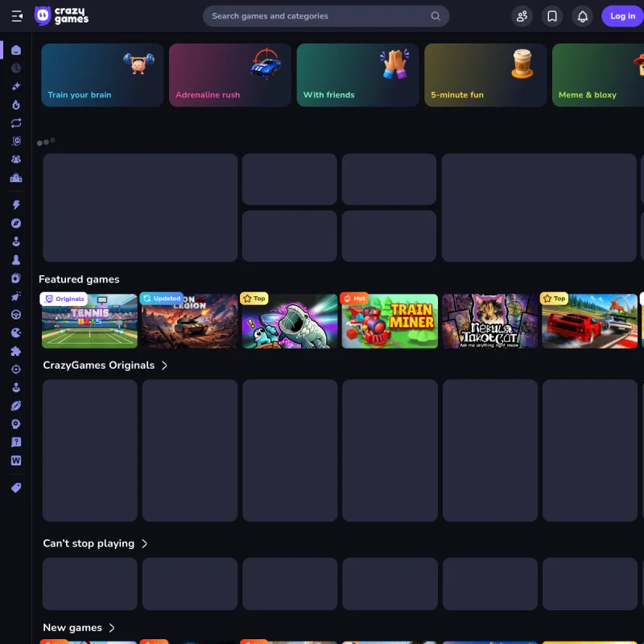The height and width of the screenshot is (644, 644).
Task: Open saved games bookmark icon
Action: [552, 16]
